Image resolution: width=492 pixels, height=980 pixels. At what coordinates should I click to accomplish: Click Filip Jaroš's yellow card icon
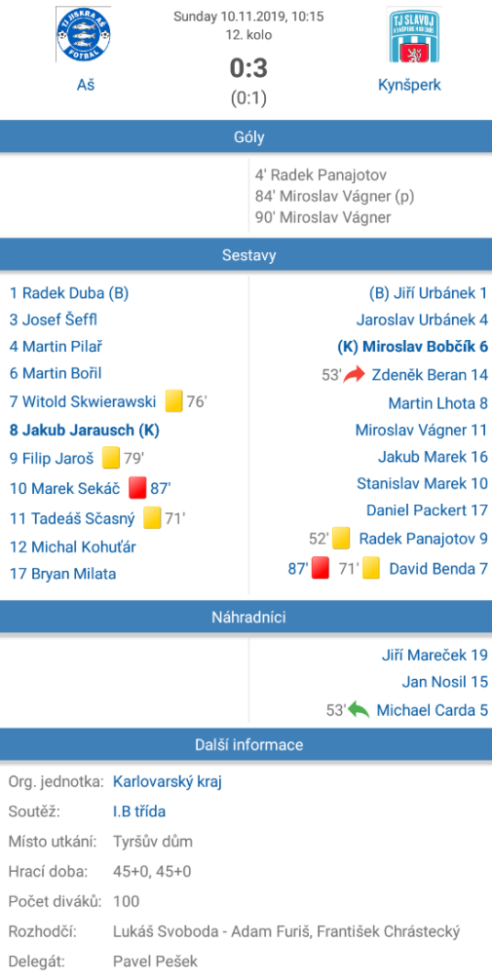click(x=111, y=458)
